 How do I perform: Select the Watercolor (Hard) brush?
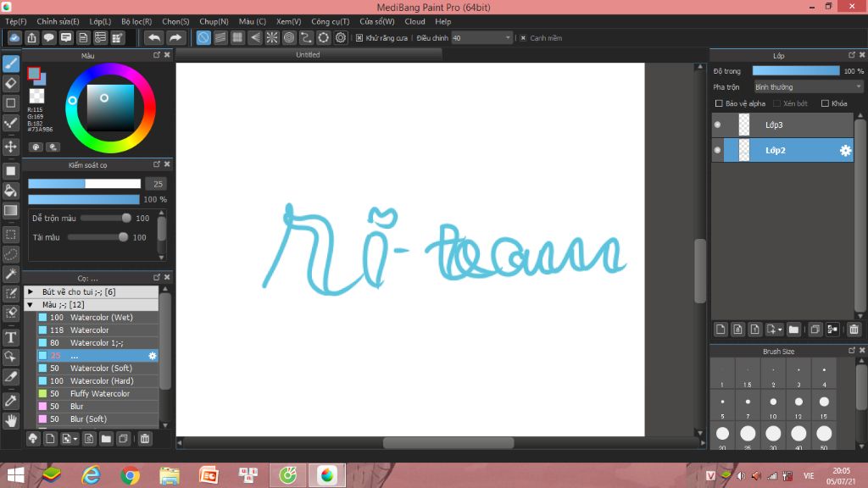click(97, 381)
